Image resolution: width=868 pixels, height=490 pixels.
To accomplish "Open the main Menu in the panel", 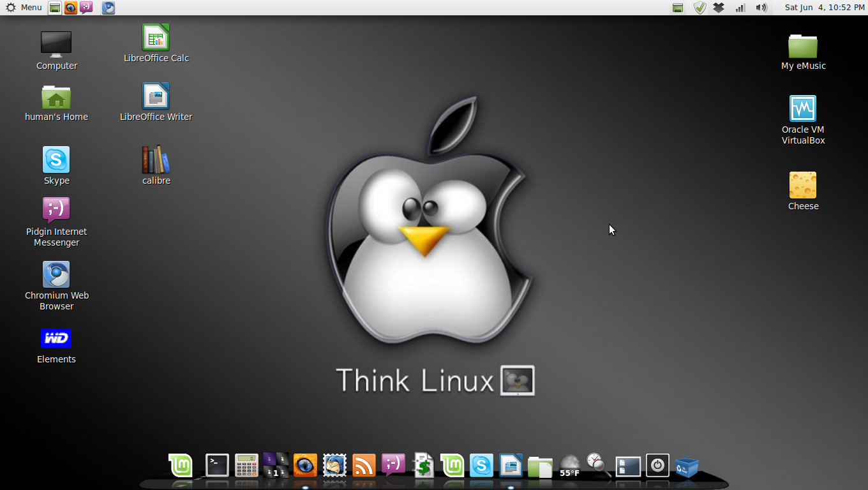I will [x=24, y=8].
